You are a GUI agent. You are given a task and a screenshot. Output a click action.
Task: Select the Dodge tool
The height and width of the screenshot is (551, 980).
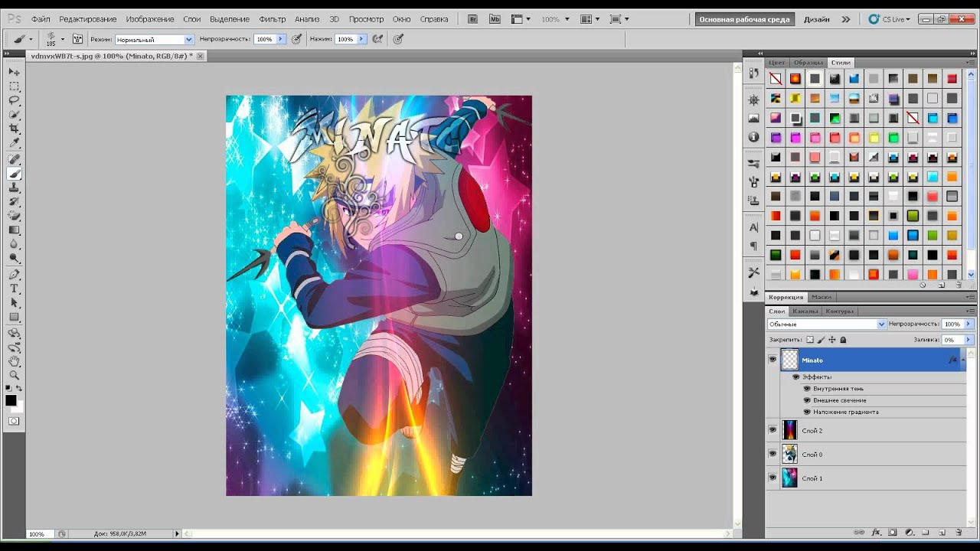(x=14, y=259)
